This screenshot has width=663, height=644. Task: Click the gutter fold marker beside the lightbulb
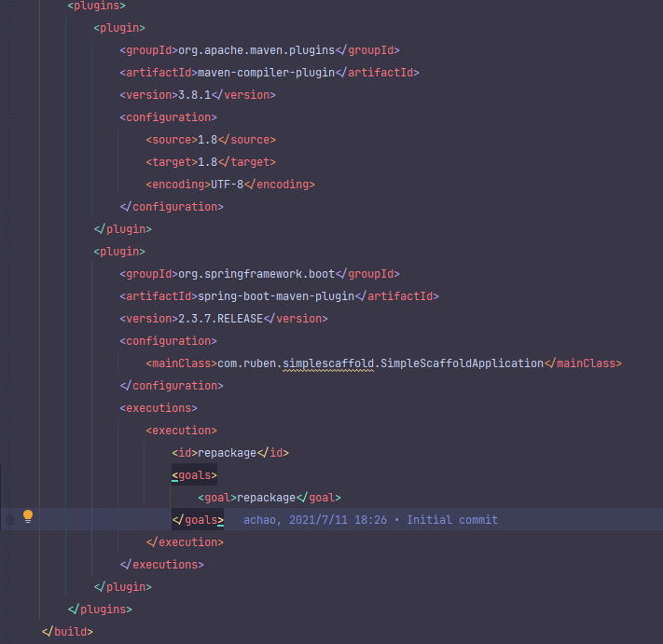9,519
